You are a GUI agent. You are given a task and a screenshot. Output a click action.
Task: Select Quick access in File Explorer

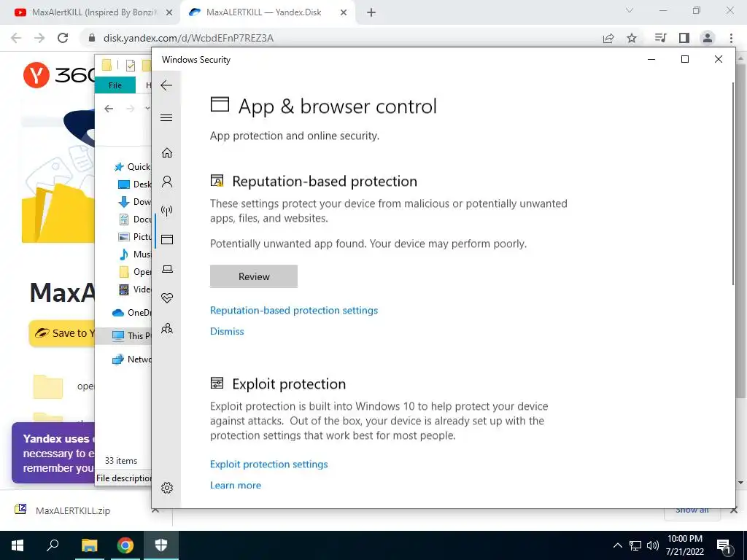[133, 167]
